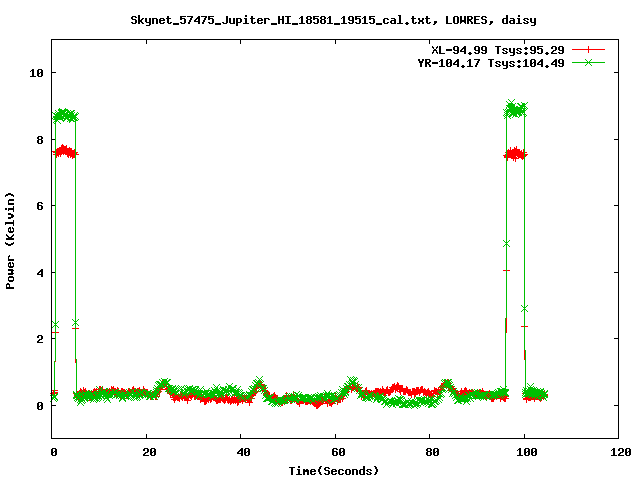The image size is (640, 480).
Task: Click the x-axis tick label 120
Action: pyautogui.click(x=621, y=452)
